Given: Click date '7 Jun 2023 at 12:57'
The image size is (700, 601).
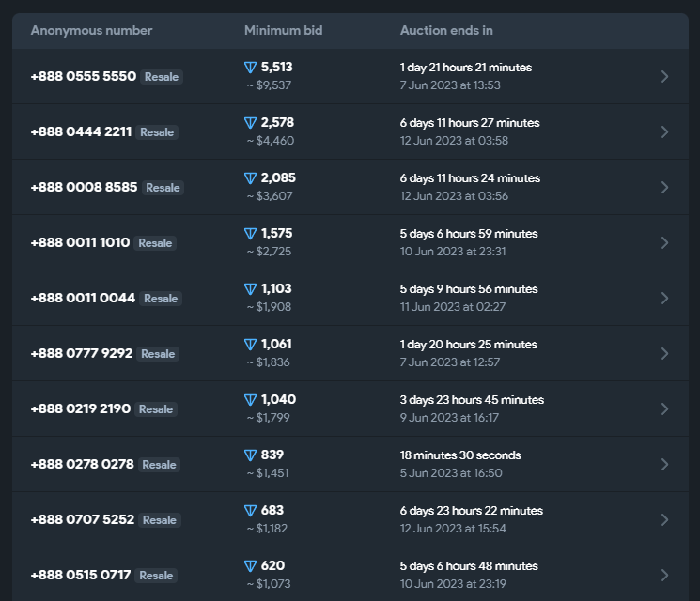Looking at the screenshot, I should click(450, 362).
